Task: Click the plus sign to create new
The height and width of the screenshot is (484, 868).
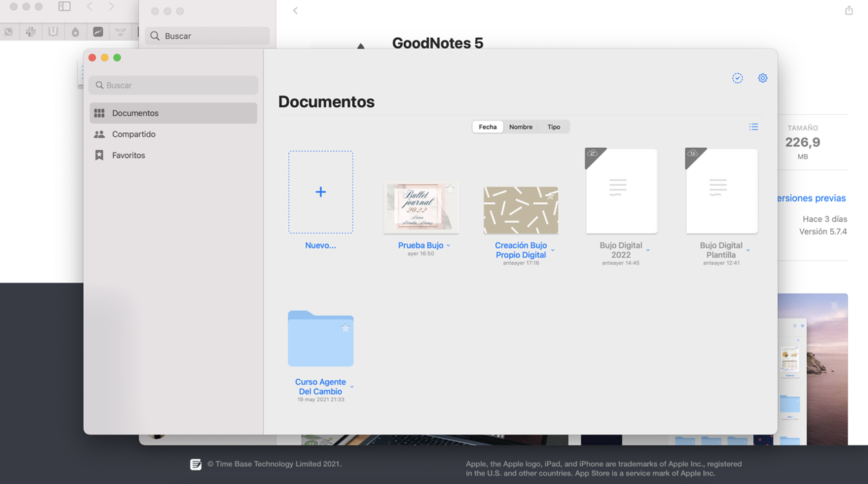Action: pyautogui.click(x=321, y=192)
